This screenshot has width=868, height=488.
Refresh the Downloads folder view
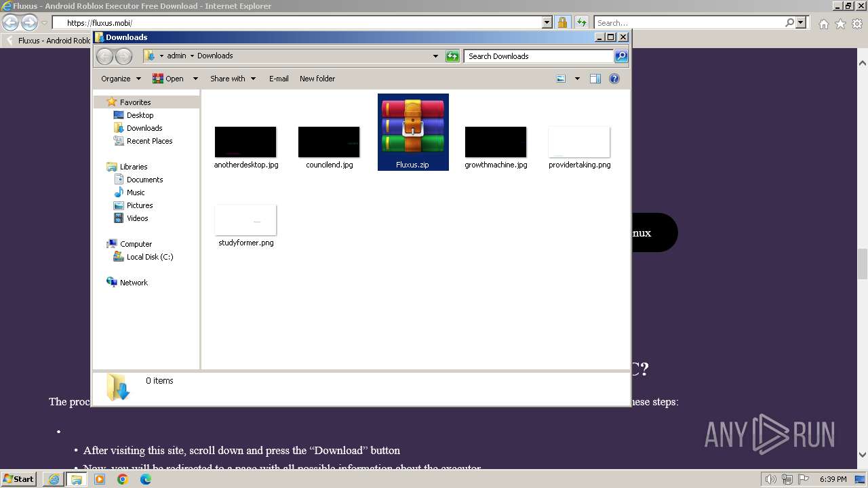pyautogui.click(x=452, y=56)
